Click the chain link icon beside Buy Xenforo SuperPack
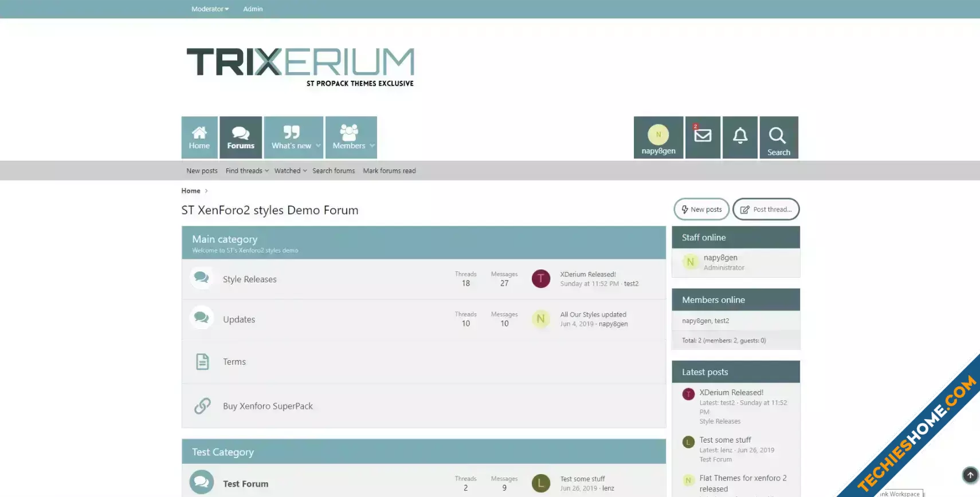 coord(202,406)
